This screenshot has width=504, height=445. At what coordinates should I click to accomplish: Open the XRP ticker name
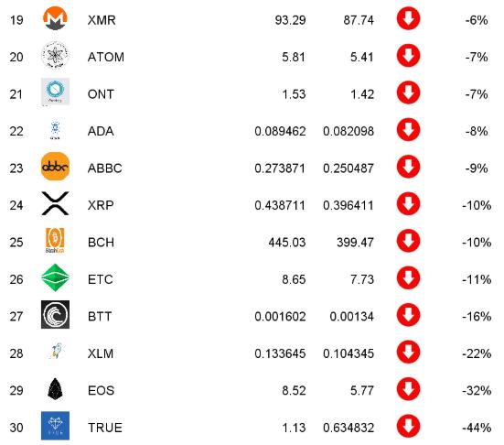(x=101, y=205)
